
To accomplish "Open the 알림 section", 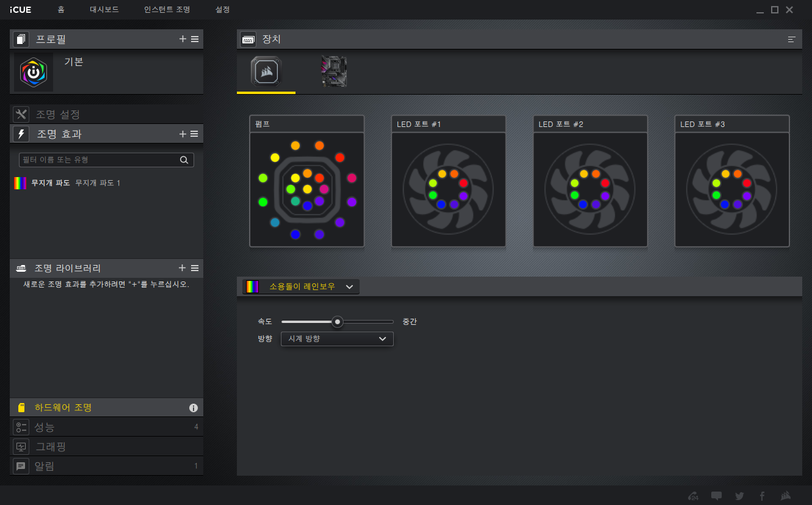I will coord(107,466).
